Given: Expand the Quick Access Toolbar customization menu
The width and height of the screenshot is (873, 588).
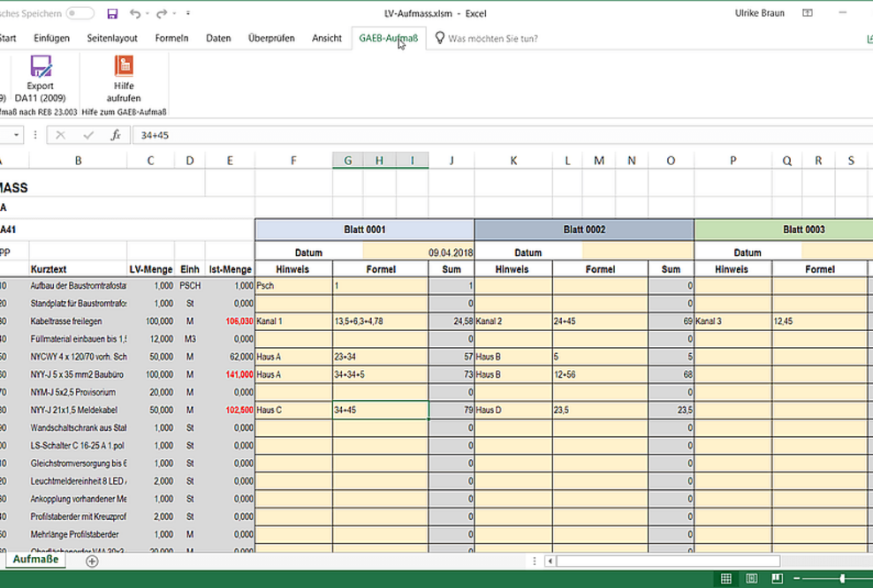Looking at the screenshot, I should [187, 13].
